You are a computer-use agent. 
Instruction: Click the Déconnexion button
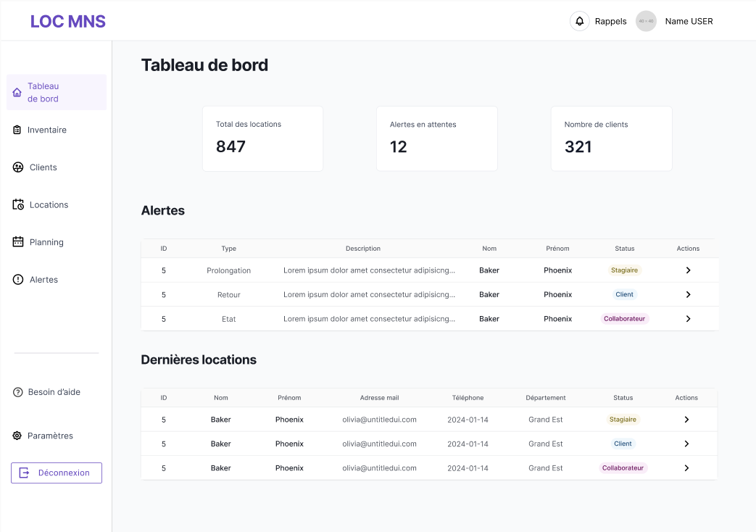tap(56, 473)
